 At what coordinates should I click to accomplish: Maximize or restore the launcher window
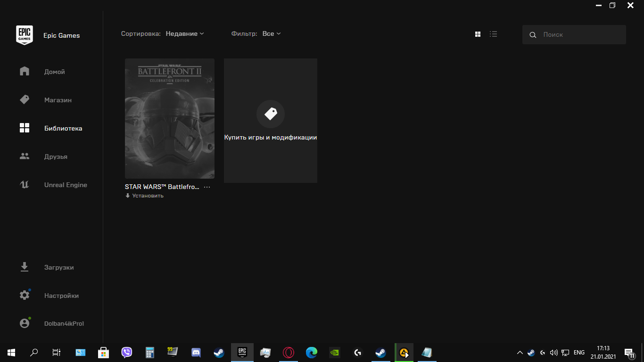point(612,5)
